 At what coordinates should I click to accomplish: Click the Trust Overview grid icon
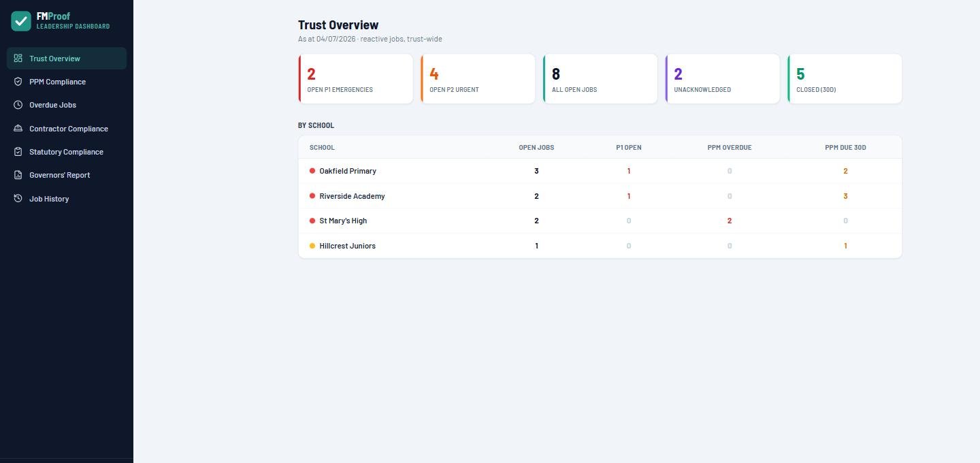pos(18,59)
